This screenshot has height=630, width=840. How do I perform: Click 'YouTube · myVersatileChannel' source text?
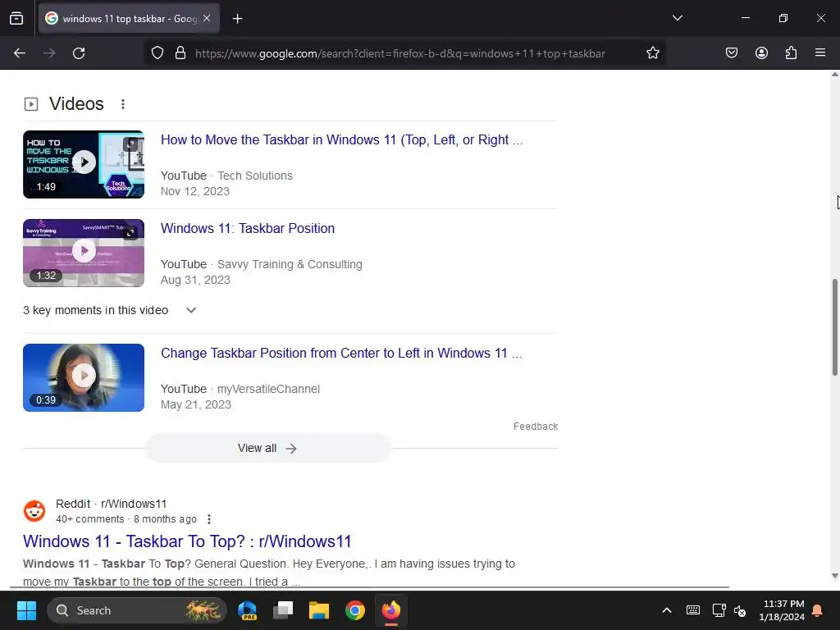240,389
